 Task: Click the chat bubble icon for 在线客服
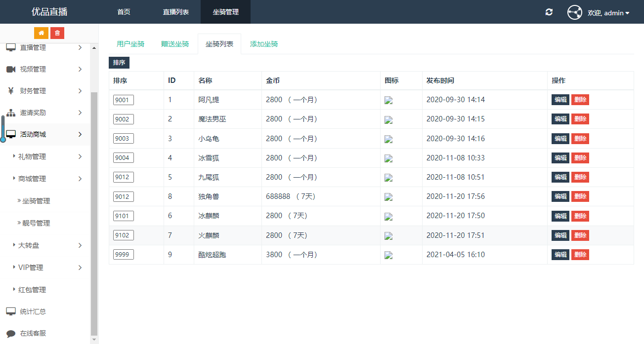11,334
